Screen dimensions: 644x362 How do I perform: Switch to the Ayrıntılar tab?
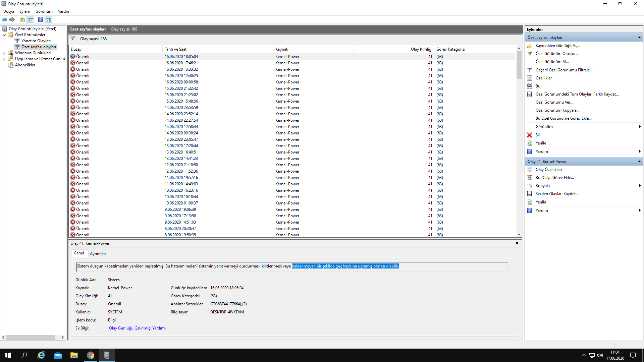98,254
